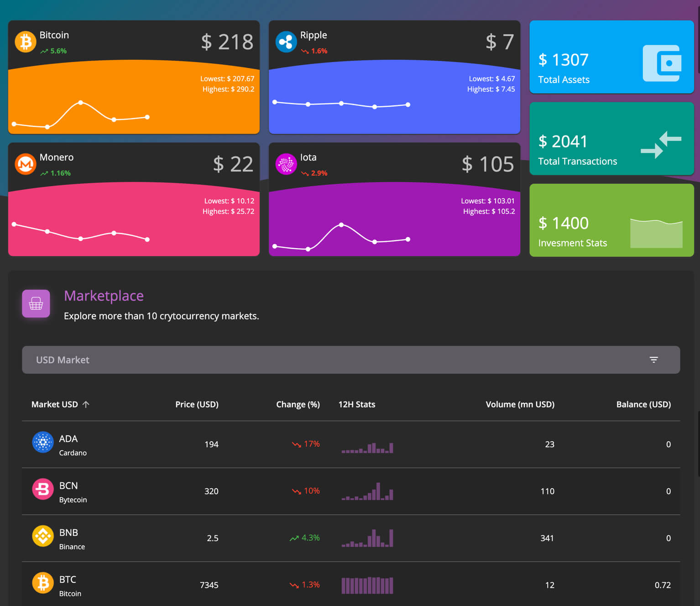Click the Cardano name in ADA row
Image resolution: width=700 pixels, height=606 pixels.
point(73,453)
